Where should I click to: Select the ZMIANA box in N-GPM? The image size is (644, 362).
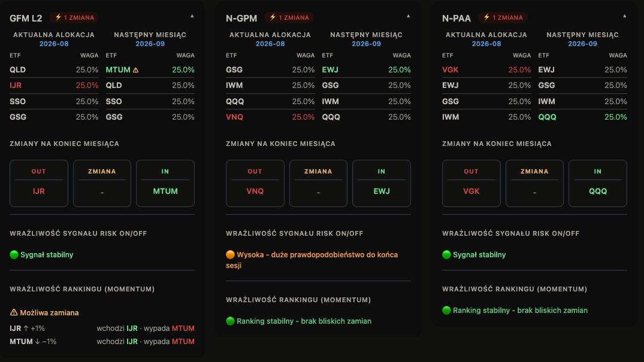click(318, 184)
